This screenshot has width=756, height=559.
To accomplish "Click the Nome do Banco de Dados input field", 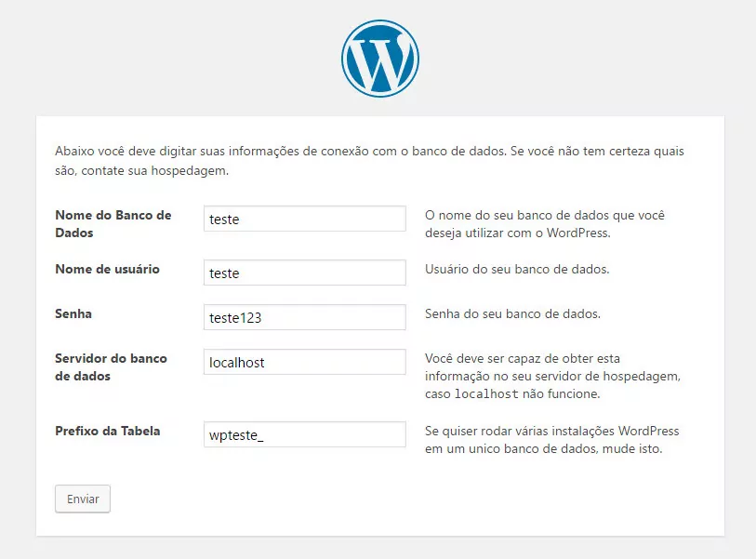I will pyautogui.click(x=305, y=219).
